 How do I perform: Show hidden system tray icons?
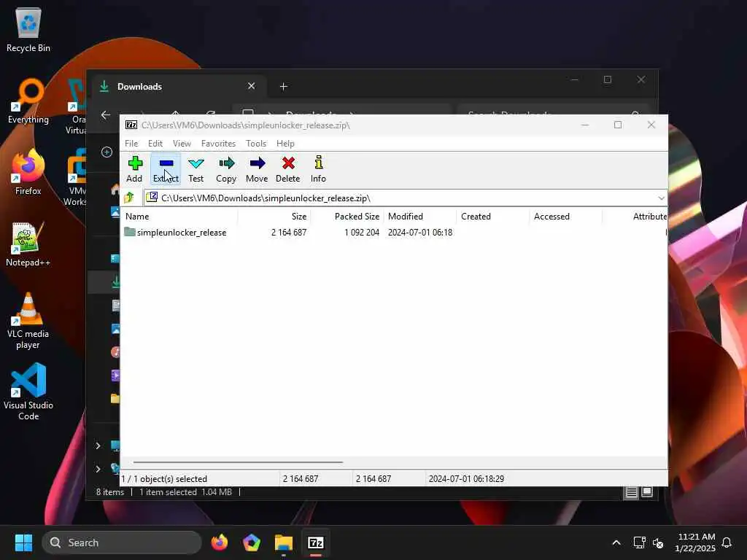[616, 542]
